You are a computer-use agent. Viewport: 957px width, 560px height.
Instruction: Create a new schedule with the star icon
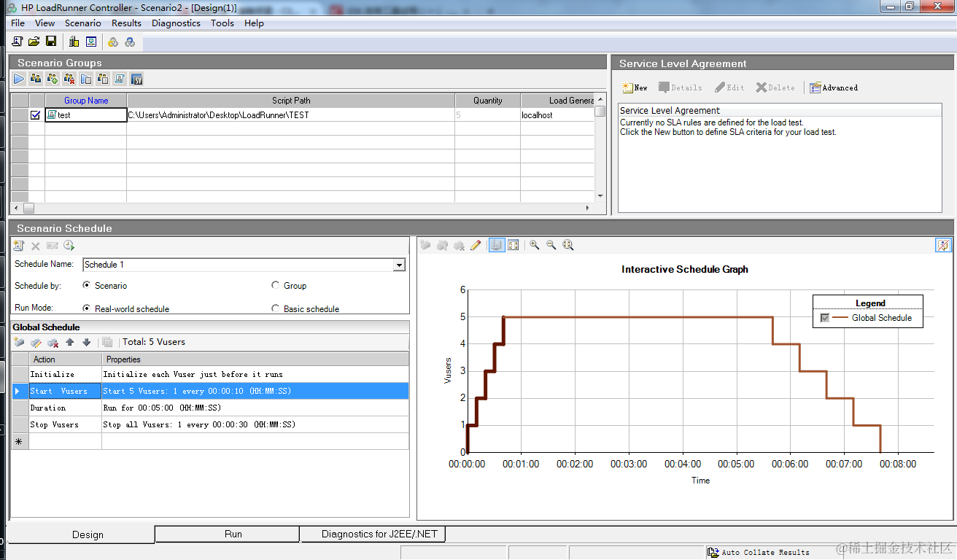(x=19, y=246)
